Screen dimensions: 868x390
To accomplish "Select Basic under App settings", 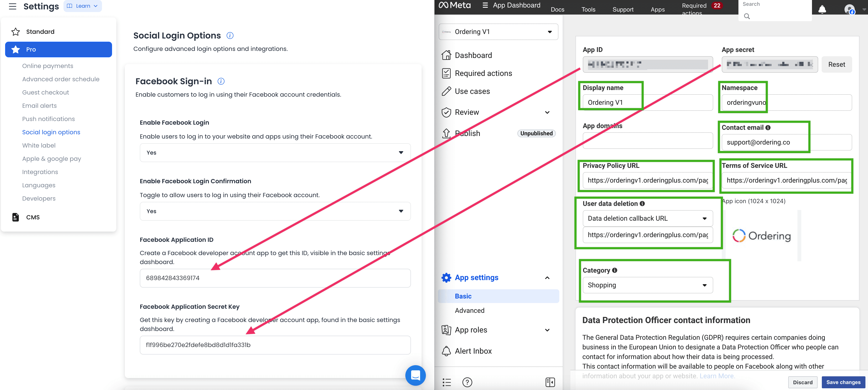I will point(498,296).
